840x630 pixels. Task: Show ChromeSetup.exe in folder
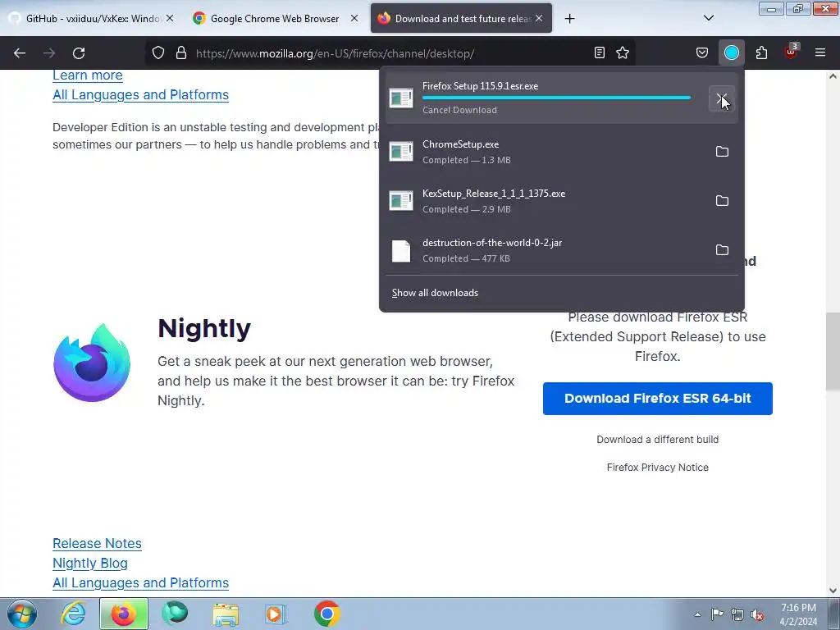point(722,152)
